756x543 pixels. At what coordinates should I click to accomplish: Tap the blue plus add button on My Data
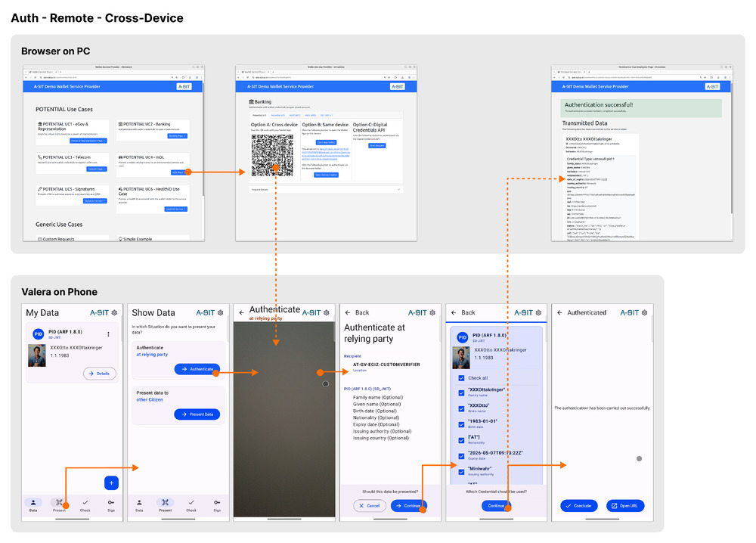[x=111, y=482]
